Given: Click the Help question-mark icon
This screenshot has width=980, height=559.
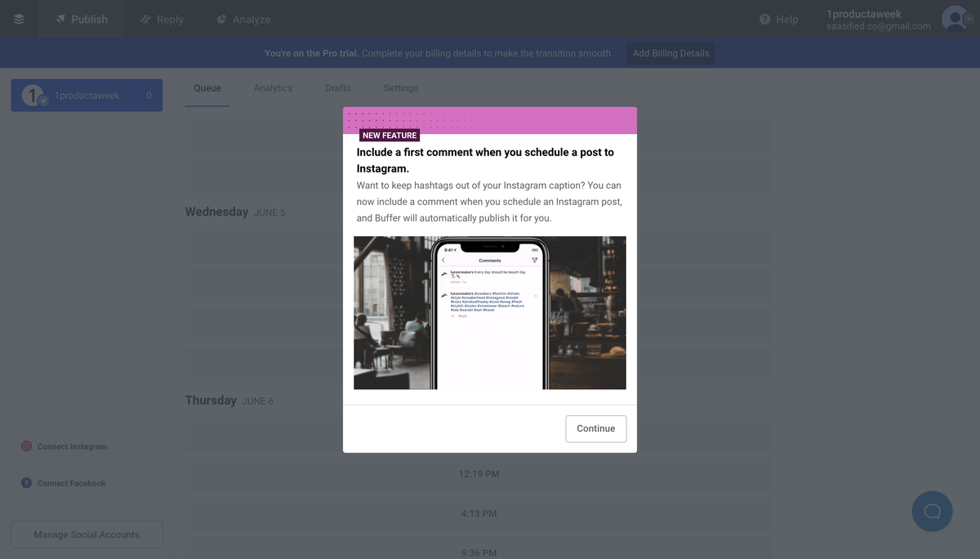Looking at the screenshot, I should pos(764,19).
